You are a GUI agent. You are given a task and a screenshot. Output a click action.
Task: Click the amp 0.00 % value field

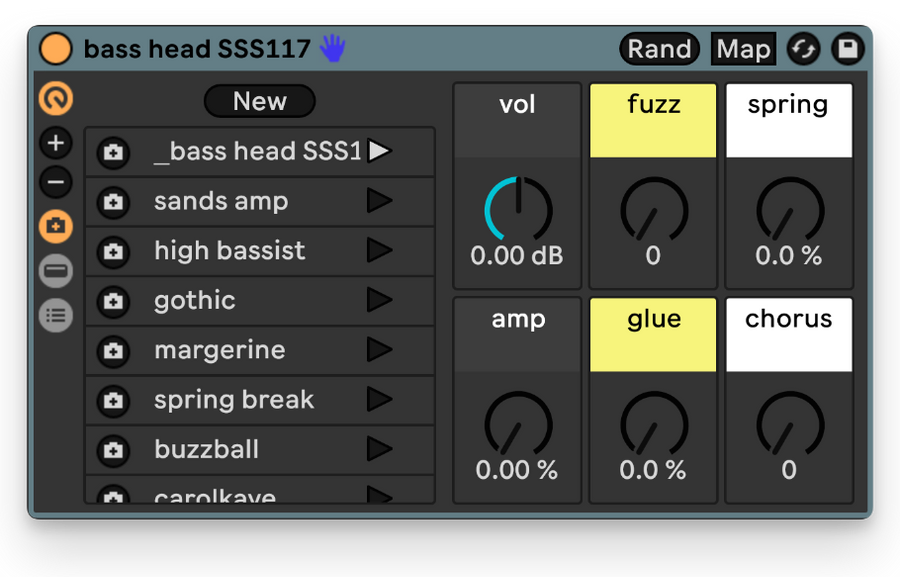tap(517, 470)
